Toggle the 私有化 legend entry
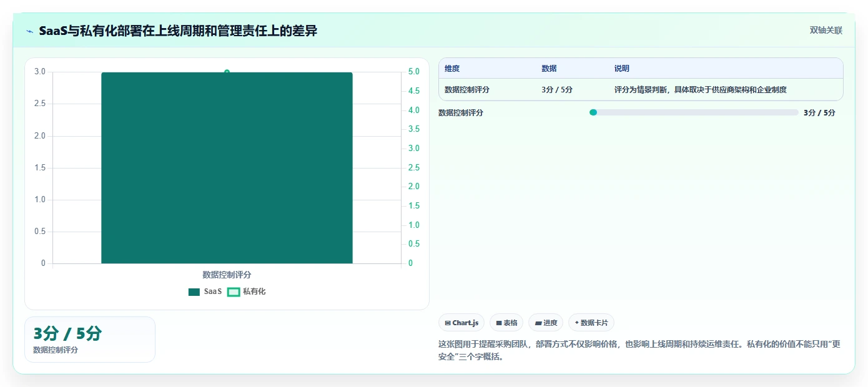The width and height of the screenshot is (868, 387). [x=247, y=291]
